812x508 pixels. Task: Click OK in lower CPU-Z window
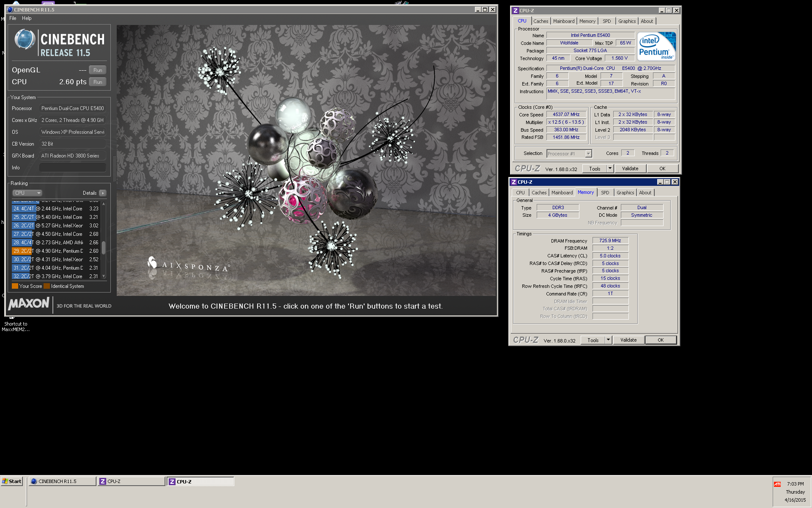pos(661,340)
